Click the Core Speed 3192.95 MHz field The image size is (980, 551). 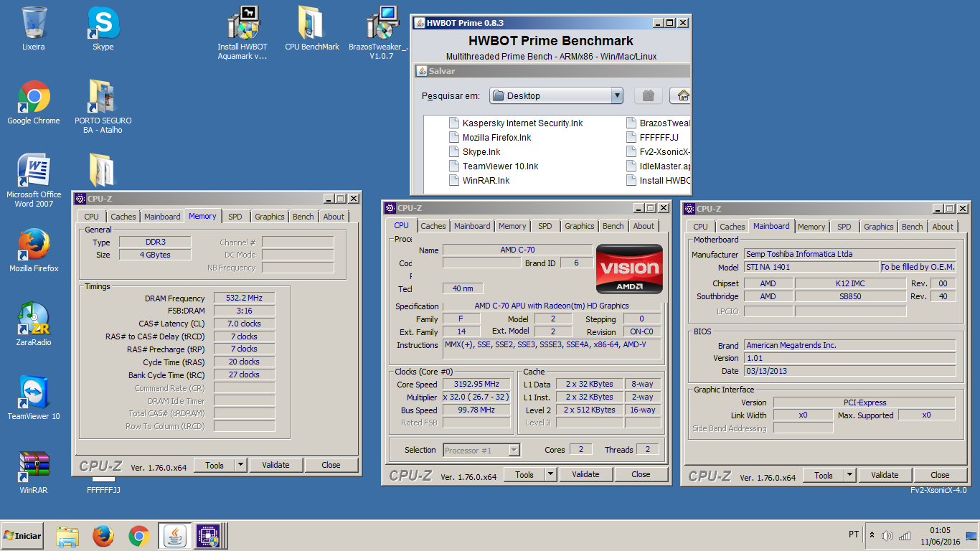tap(476, 385)
